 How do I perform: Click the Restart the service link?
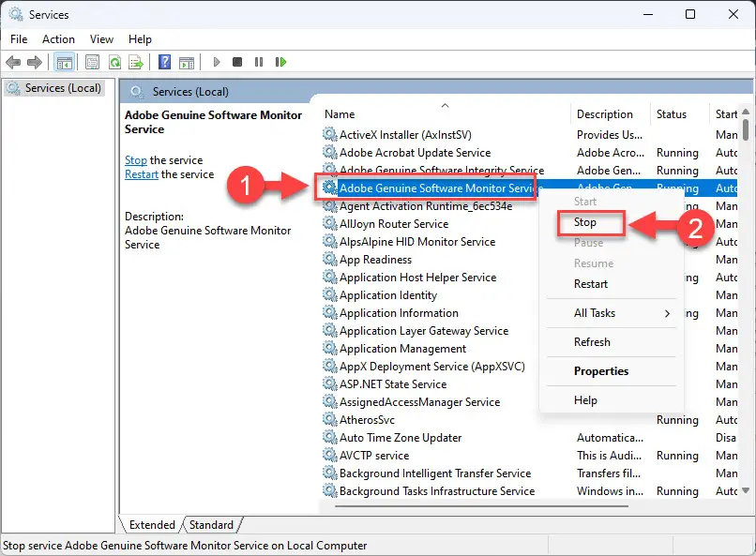(141, 173)
